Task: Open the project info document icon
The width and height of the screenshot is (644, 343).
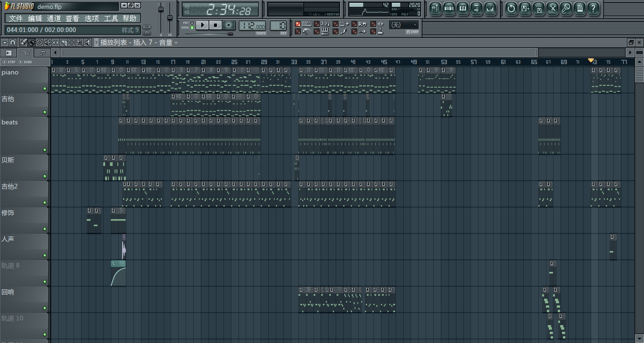Action: [580, 8]
